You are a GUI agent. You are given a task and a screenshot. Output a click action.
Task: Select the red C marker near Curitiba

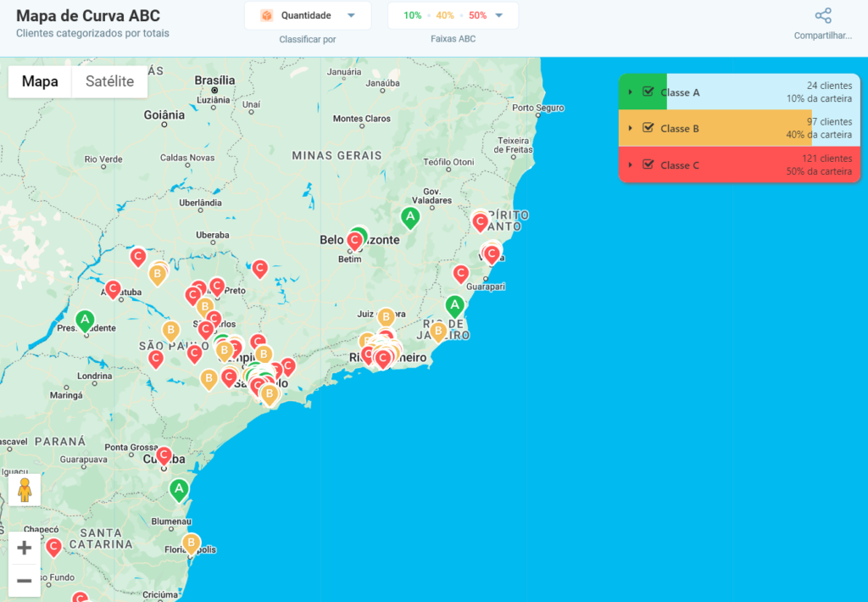pos(164,456)
